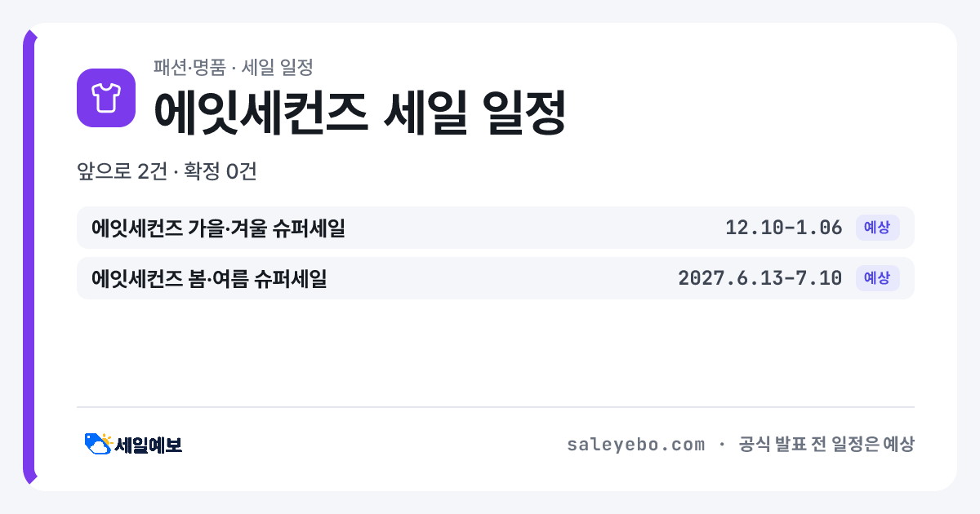Open the saleyebo.com link
Viewport: 980px width, 514px height.
click(635, 445)
